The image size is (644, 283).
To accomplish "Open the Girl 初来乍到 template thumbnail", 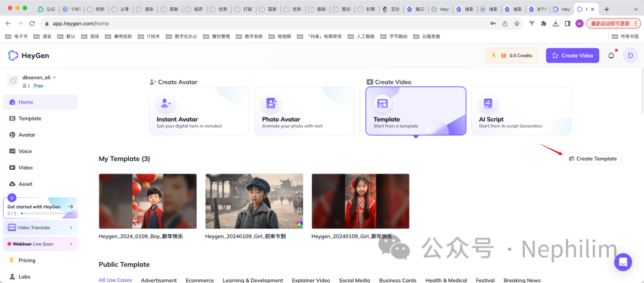I will pyautogui.click(x=254, y=201).
